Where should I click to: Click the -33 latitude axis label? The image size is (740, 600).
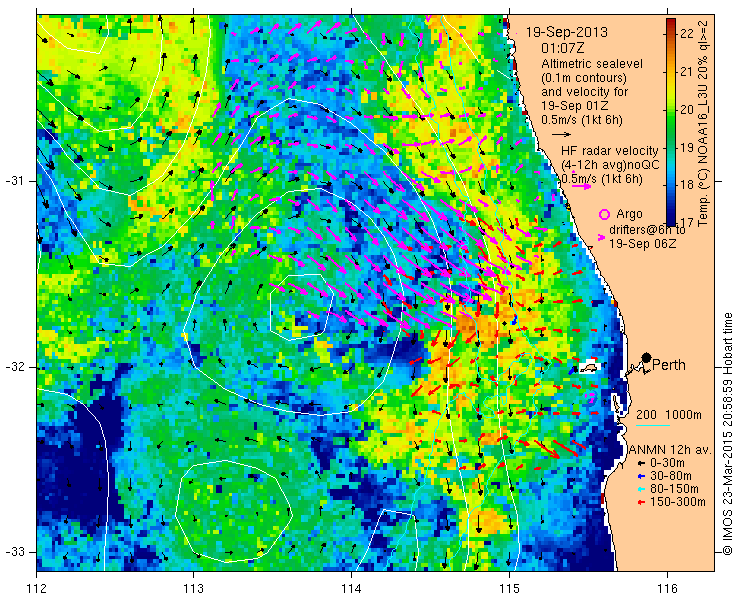[x=17, y=551]
